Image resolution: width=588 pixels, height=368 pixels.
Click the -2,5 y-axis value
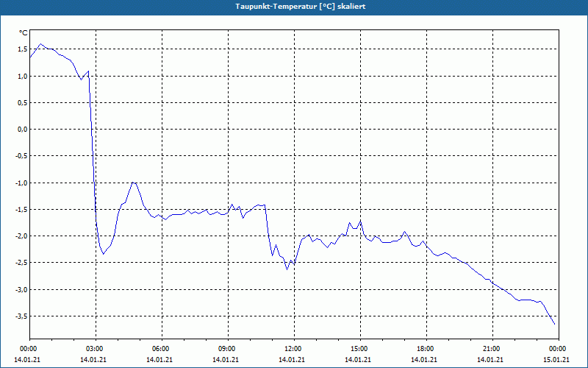pyautogui.click(x=21, y=263)
